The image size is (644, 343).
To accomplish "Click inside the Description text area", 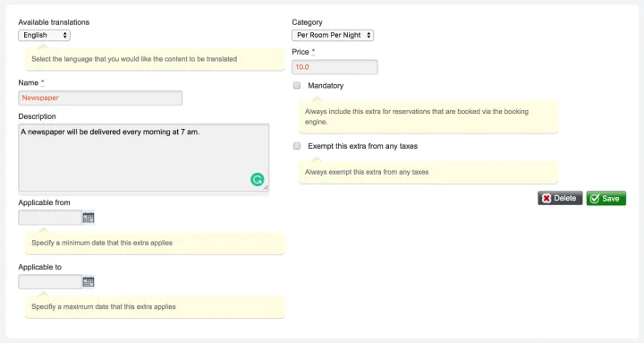I will pos(144,158).
